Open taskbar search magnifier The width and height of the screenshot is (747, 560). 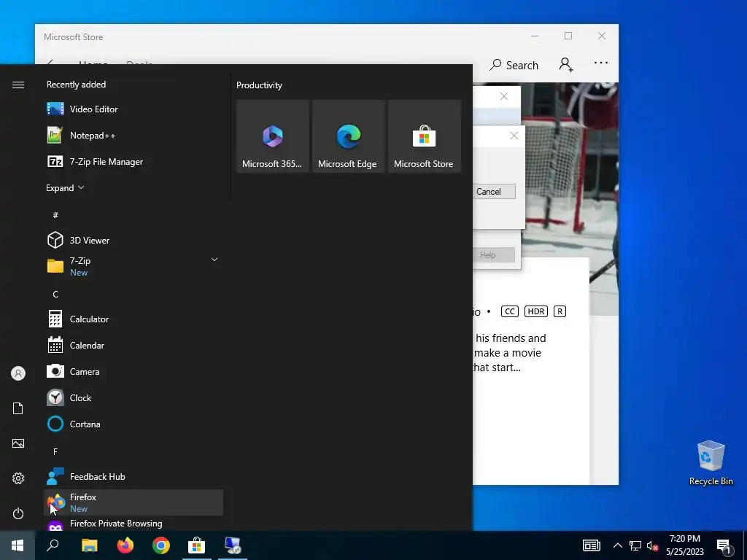[x=53, y=545]
